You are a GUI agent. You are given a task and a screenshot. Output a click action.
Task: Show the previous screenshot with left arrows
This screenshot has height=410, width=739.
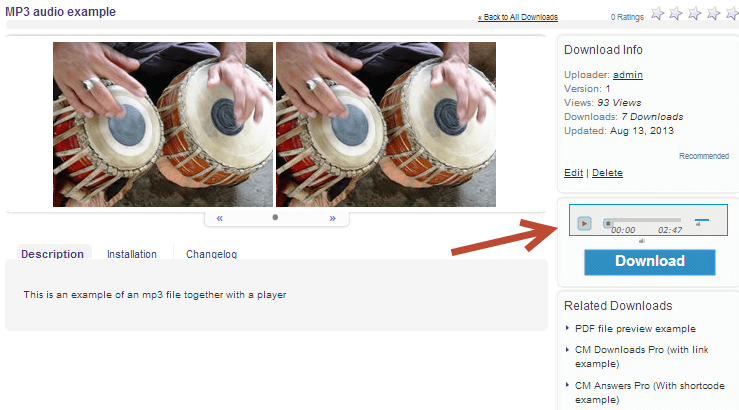point(220,218)
